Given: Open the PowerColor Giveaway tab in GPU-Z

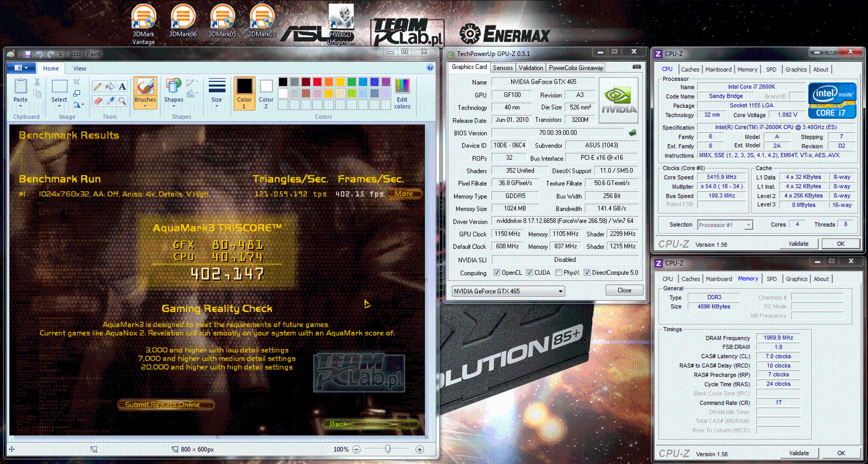Looking at the screenshot, I should 576,68.
